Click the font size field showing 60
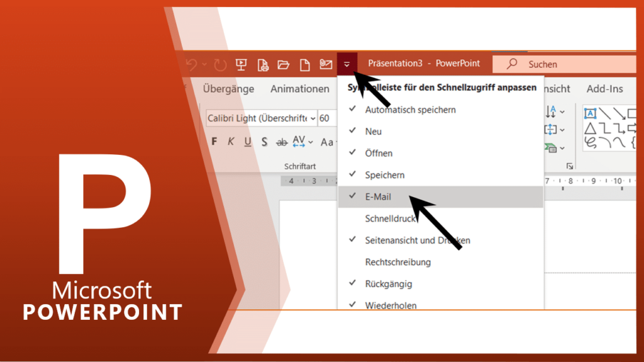644x362 pixels. 327,118
